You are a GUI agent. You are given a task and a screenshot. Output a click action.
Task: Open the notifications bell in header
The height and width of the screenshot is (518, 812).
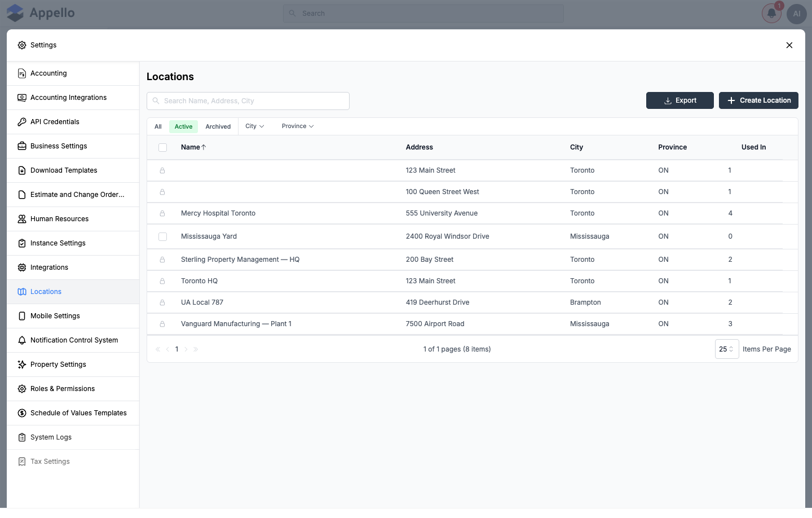click(771, 14)
